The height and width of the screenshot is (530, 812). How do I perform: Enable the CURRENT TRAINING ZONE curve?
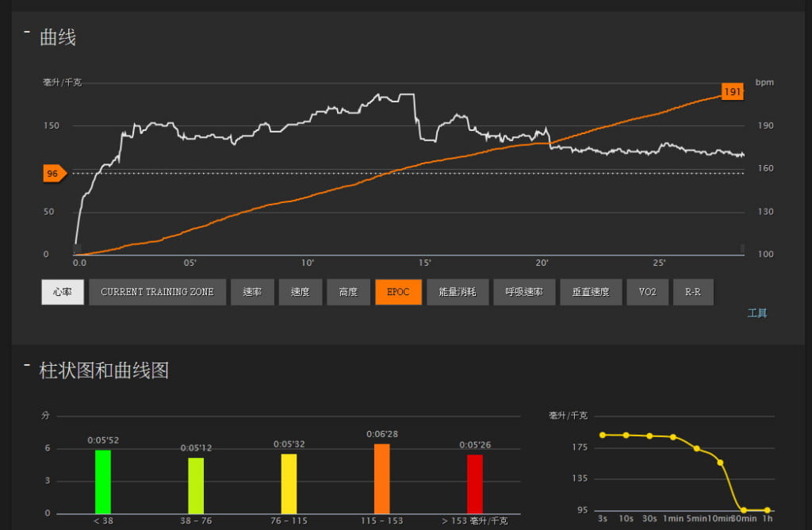(157, 292)
